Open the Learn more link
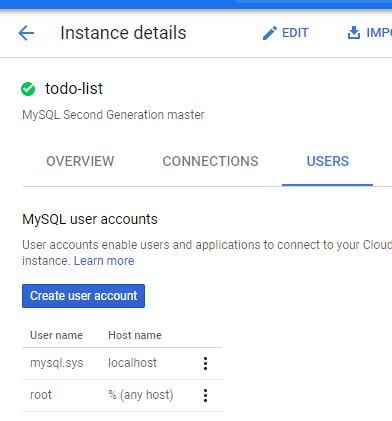This screenshot has width=392, height=421. point(104,261)
